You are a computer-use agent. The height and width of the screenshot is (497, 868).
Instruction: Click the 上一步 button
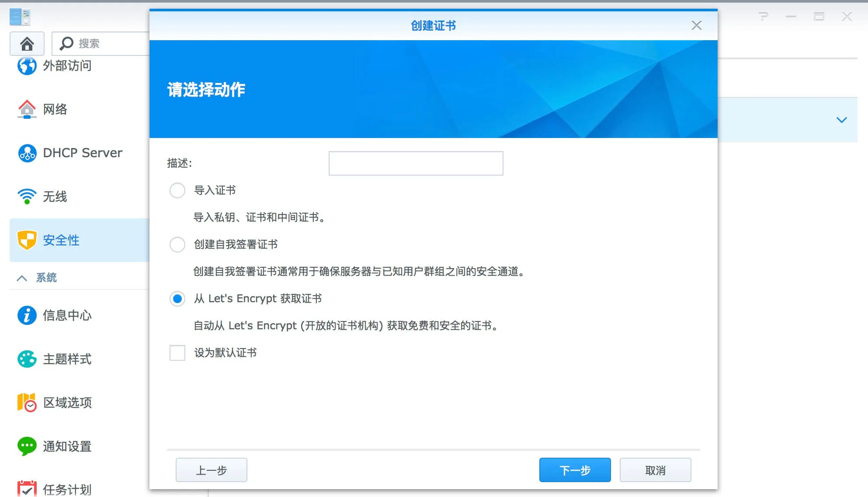click(211, 470)
